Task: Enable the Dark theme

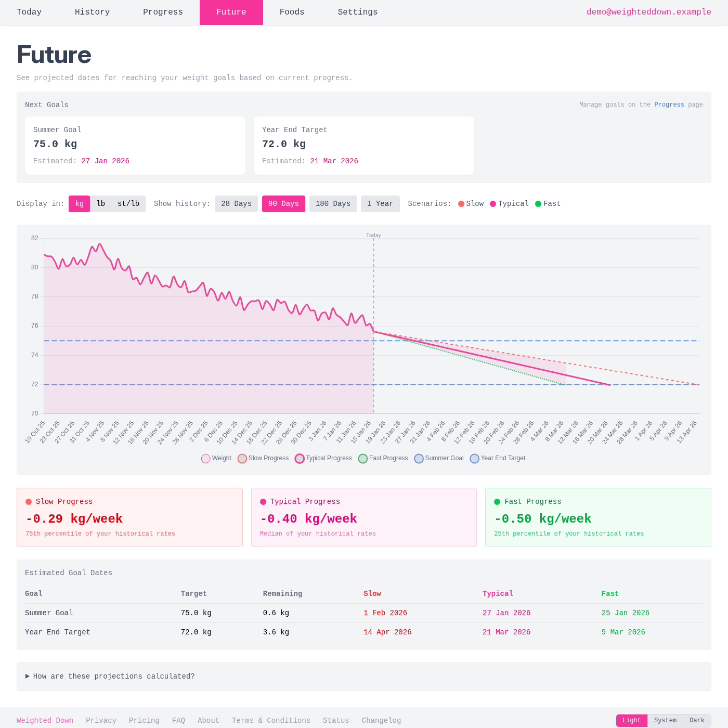Action: click(x=696, y=720)
